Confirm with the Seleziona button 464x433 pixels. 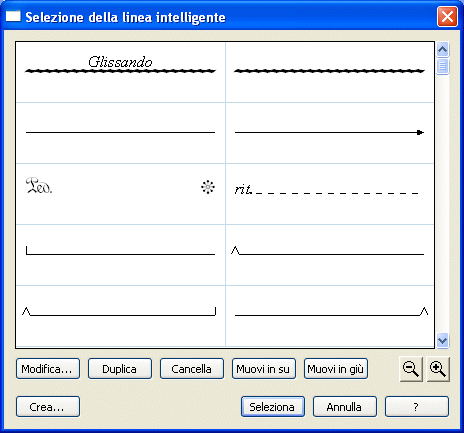(273, 406)
